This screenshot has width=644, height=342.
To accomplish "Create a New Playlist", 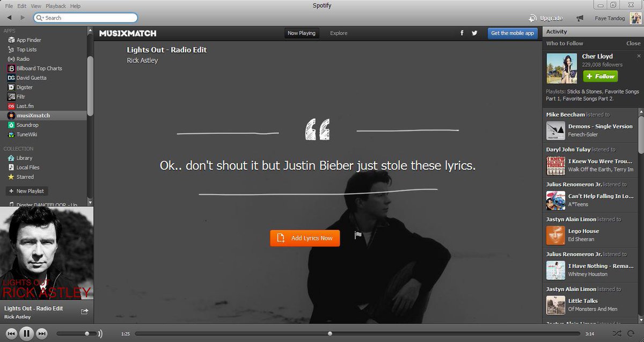I will pos(26,191).
